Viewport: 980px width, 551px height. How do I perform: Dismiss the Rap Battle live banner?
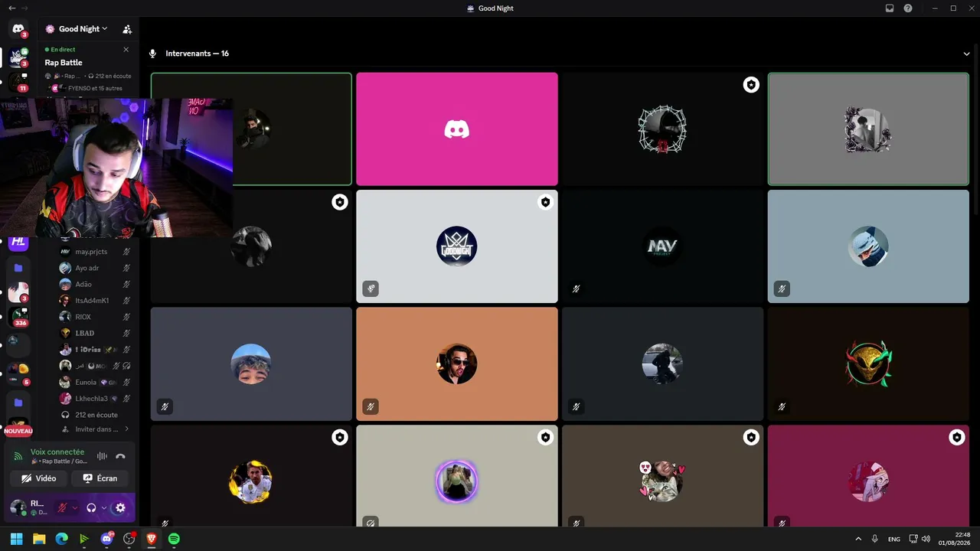tap(126, 50)
